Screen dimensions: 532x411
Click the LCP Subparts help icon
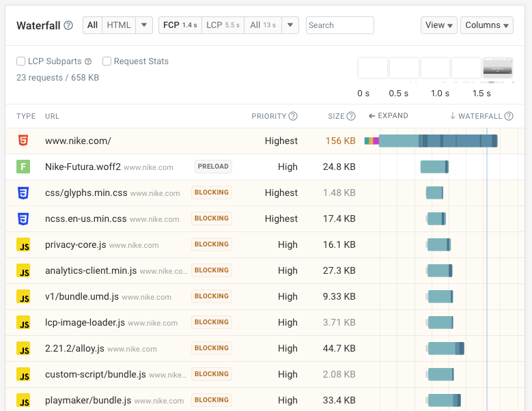click(x=88, y=61)
